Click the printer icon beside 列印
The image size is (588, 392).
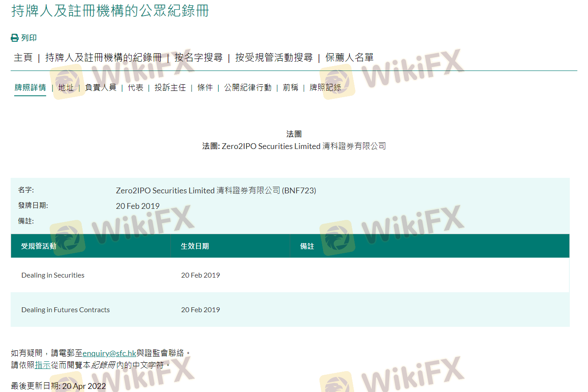coord(15,38)
